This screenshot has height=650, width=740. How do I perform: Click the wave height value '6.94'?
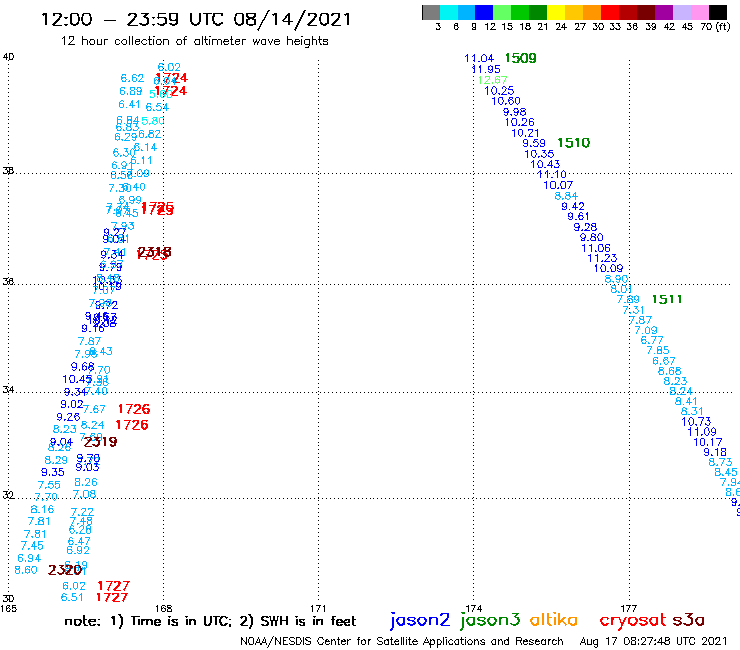(x=29, y=558)
